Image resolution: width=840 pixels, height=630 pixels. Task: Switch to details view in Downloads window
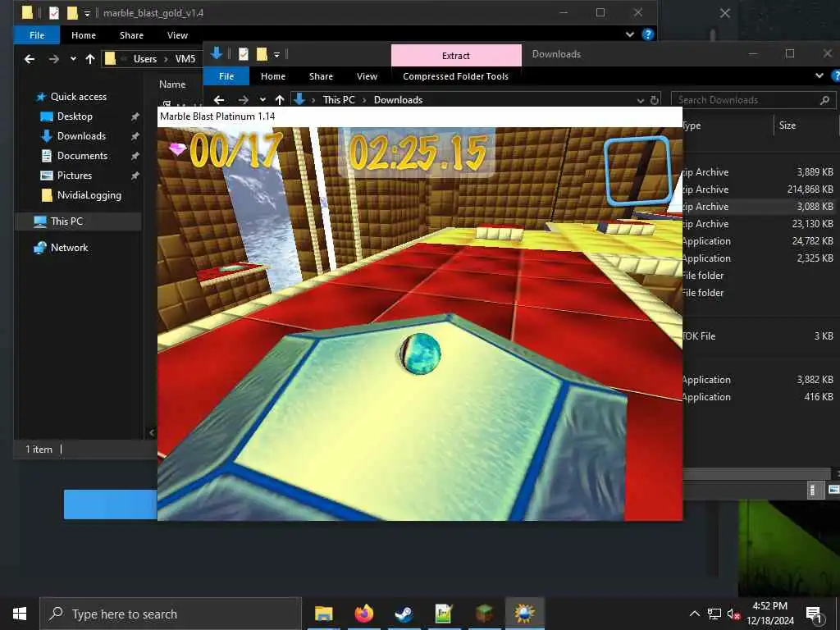[815, 490]
